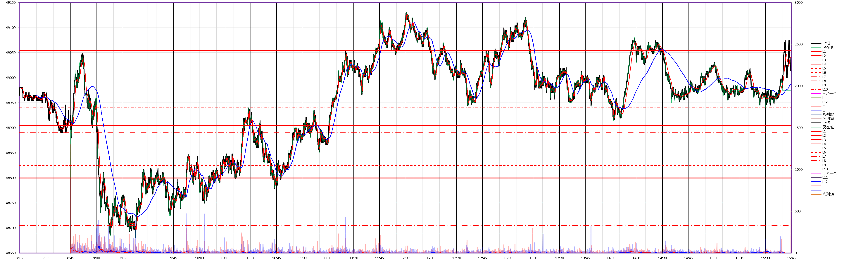868x264 pixels.
Task: Click the 3000 volume axis label
Action: click(x=799, y=3)
